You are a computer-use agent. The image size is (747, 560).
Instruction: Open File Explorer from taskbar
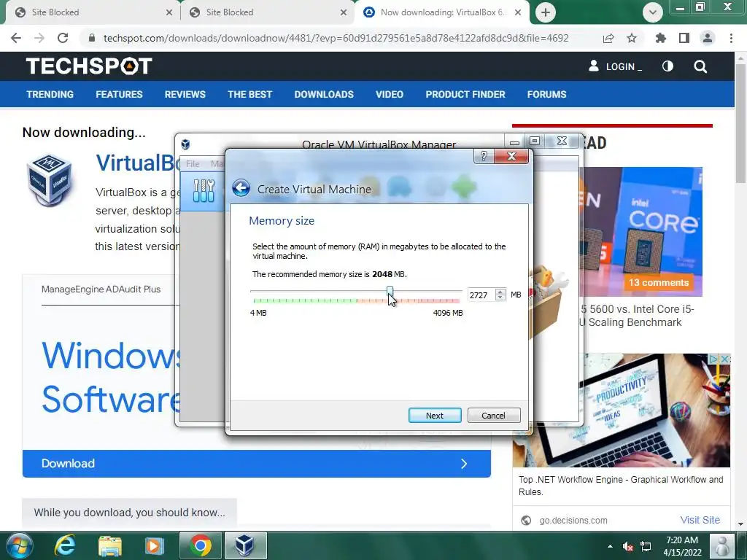click(x=110, y=545)
